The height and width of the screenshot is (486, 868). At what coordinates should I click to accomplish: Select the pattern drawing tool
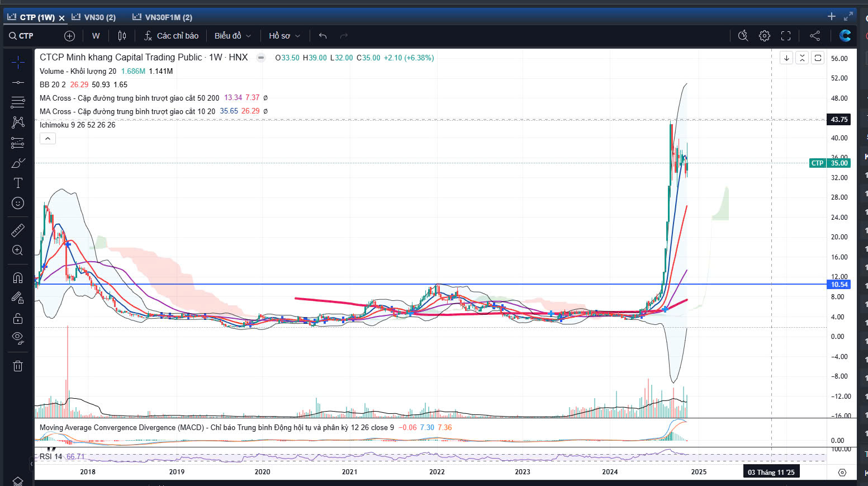pos(18,122)
